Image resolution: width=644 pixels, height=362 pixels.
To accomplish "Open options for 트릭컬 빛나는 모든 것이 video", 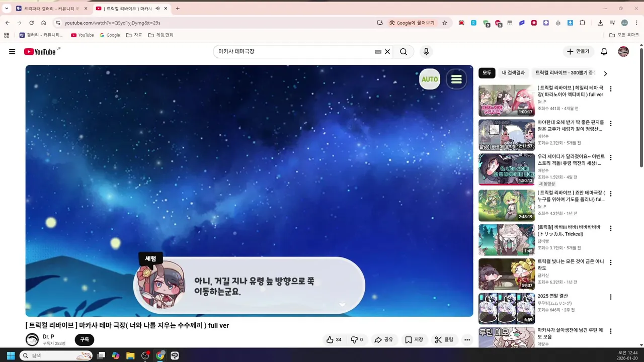I will coord(611,262).
